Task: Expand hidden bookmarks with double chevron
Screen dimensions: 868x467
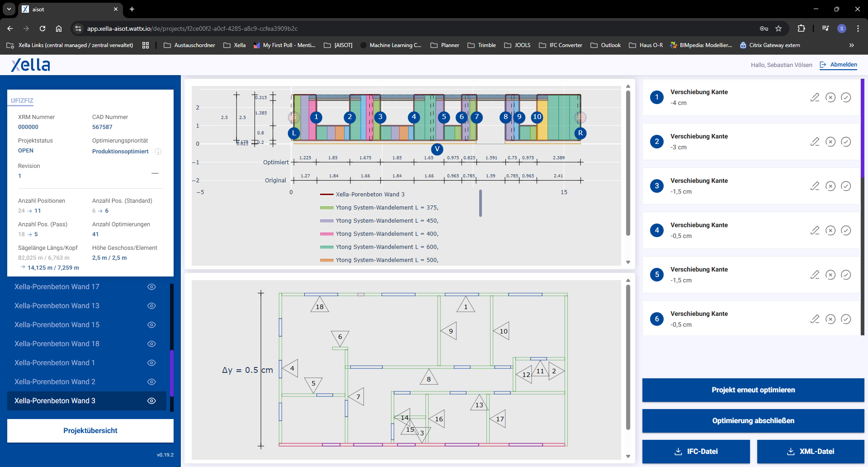Action: (851, 45)
